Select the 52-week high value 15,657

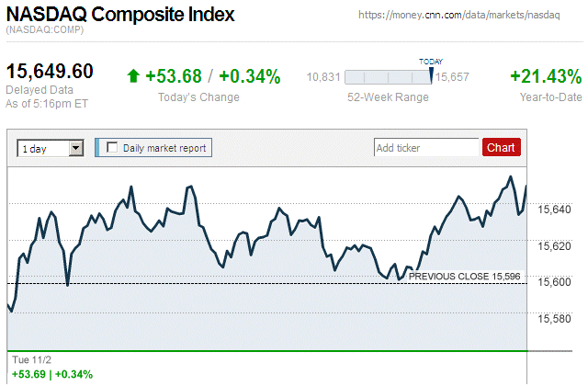[452, 77]
